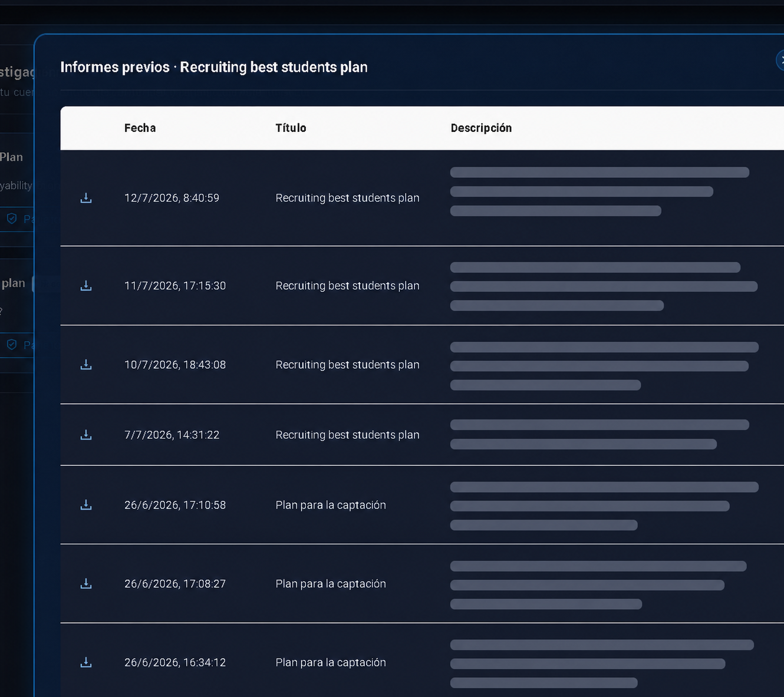
Task: Select the title of the 12/7/2026 report row
Action: (x=347, y=198)
